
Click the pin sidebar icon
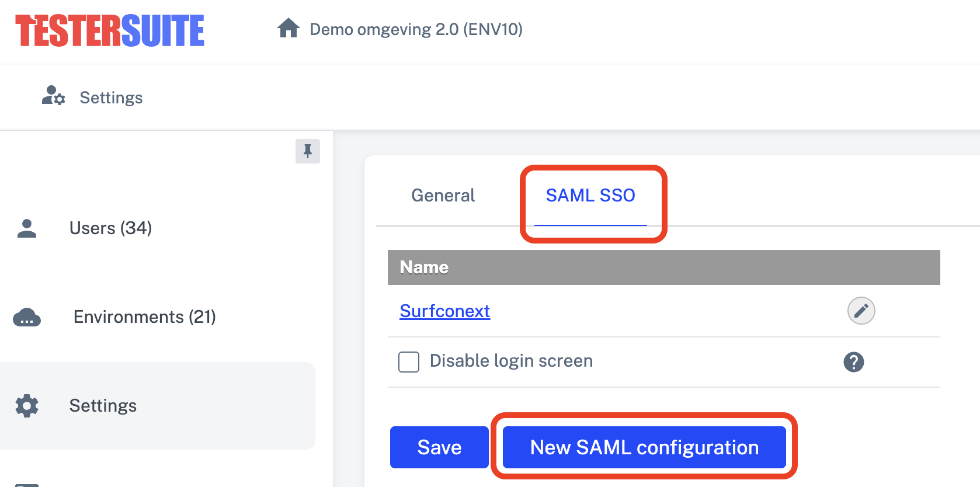[x=308, y=151]
